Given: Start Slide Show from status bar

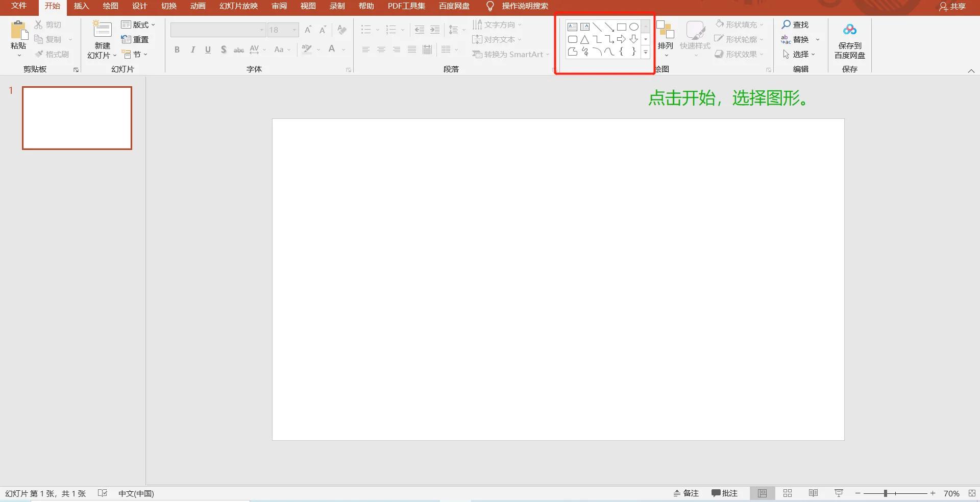Looking at the screenshot, I should pyautogui.click(x=839, y=493).
